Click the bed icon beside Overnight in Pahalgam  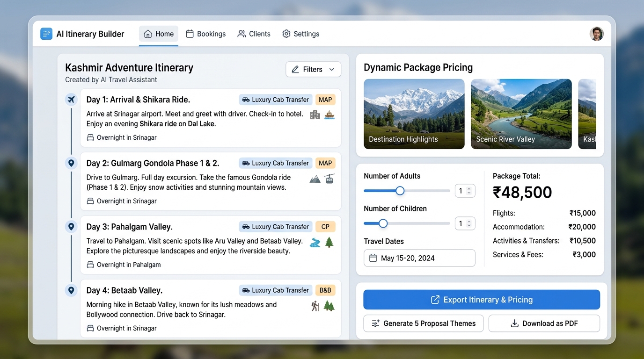point(90,265)
